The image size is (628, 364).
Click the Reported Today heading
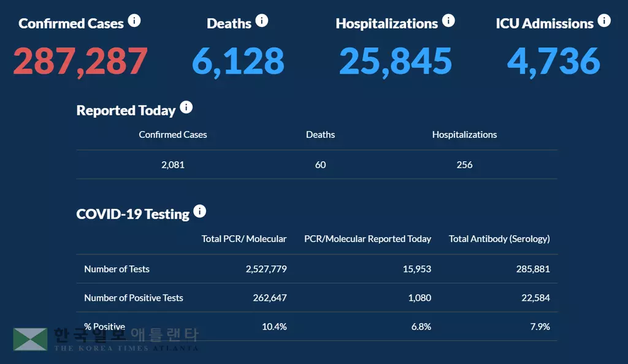point(126,111)
